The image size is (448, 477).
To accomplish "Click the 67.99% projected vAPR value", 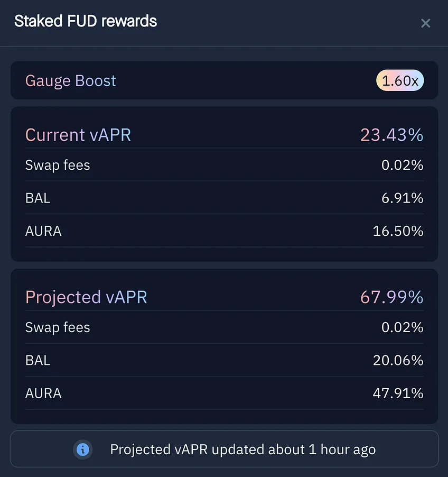I will pyautogui.click(x=392, y=297).
